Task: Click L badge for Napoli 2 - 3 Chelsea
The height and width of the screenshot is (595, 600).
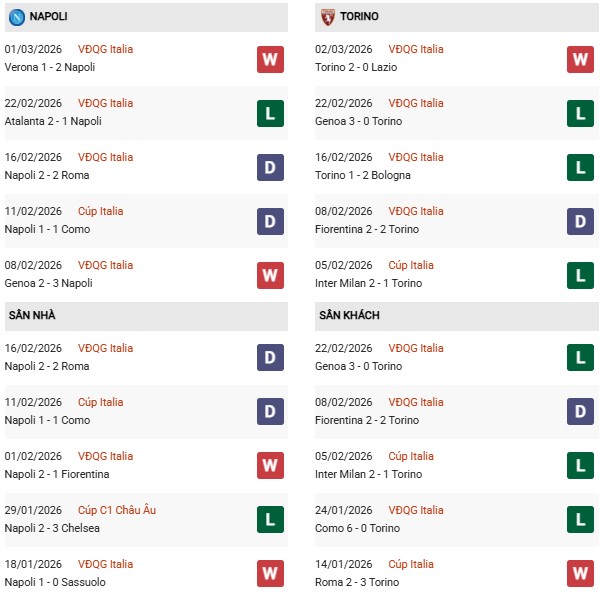Action: click(x=270, y=520)
